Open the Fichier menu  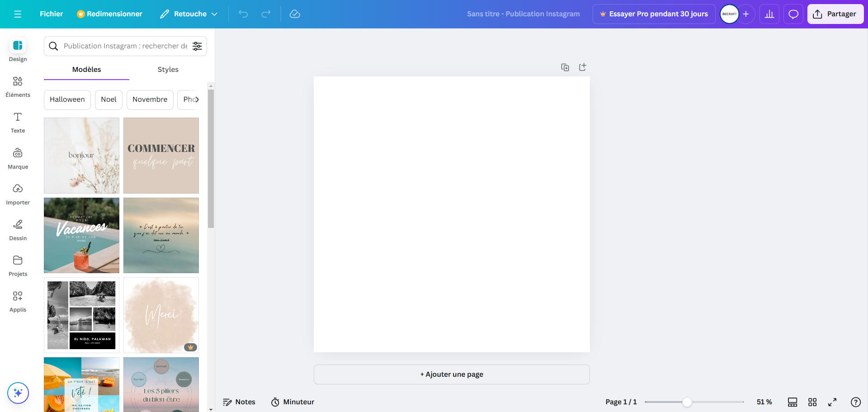(52, 14)
